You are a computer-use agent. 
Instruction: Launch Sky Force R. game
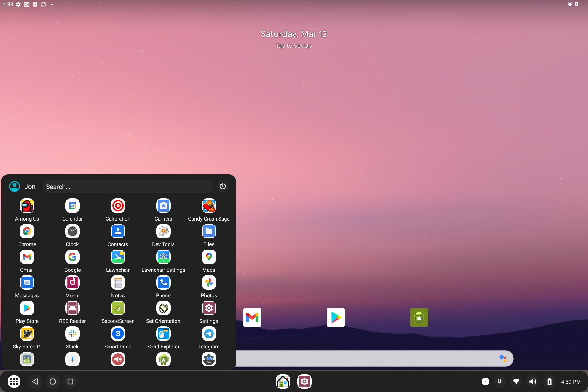pos(27,333)
